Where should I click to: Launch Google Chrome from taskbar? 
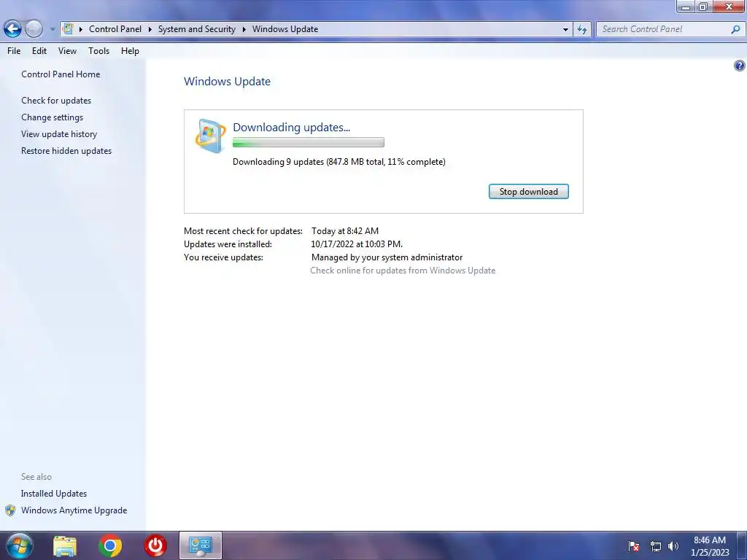110,545
